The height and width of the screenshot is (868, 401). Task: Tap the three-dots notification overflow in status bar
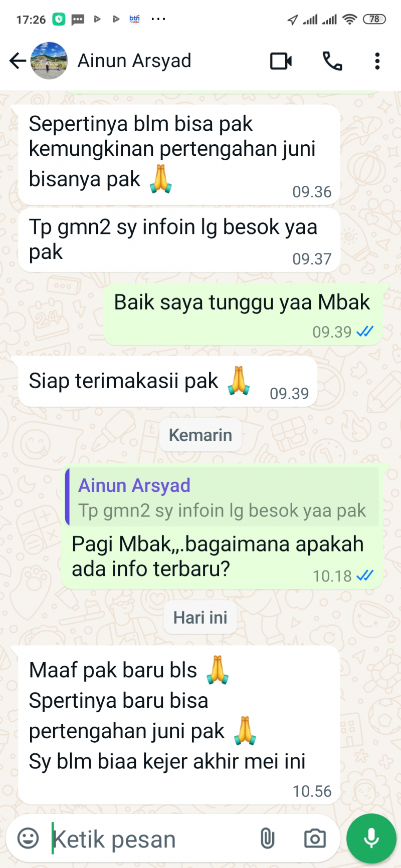click(x=158, y=19)
